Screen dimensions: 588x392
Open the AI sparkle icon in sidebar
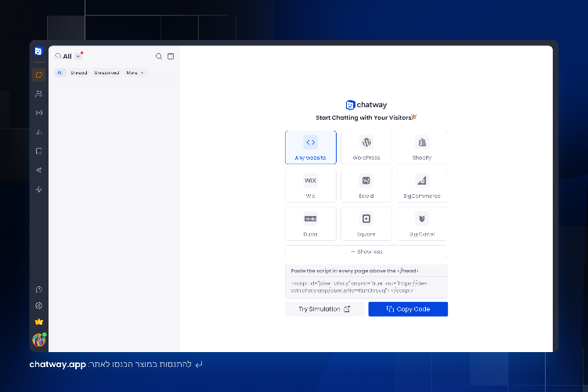point(38,170)
